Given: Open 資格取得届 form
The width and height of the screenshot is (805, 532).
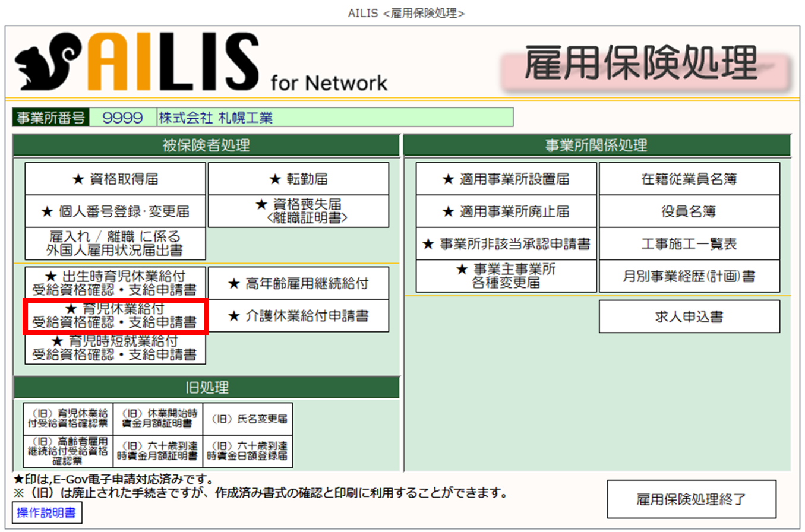Looking at the screenshot, I should coord(115,179).
